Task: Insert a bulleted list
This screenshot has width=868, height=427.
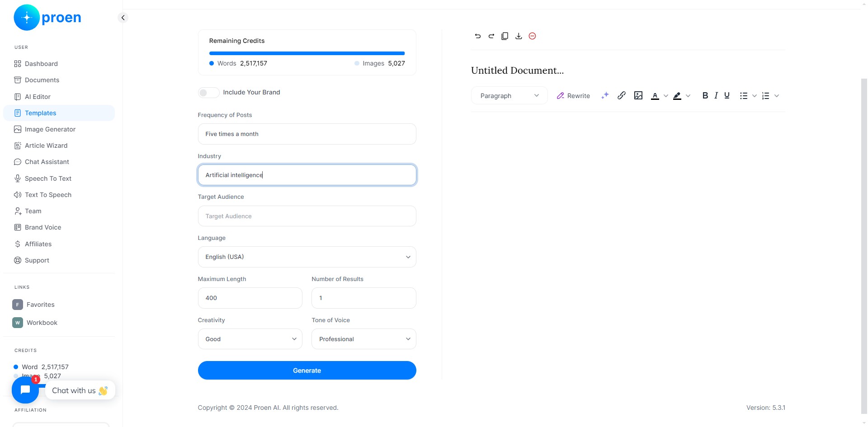Action: coord(744,96)
